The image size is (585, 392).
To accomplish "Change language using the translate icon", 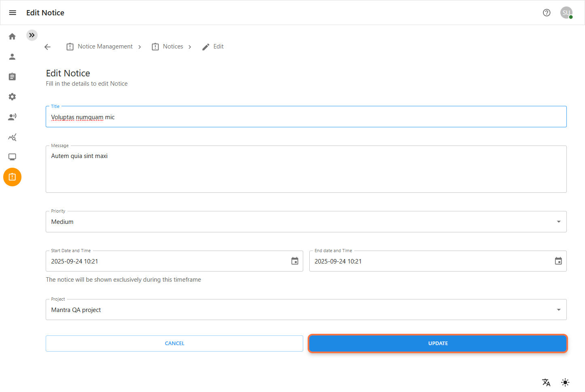I will [546, 382].
